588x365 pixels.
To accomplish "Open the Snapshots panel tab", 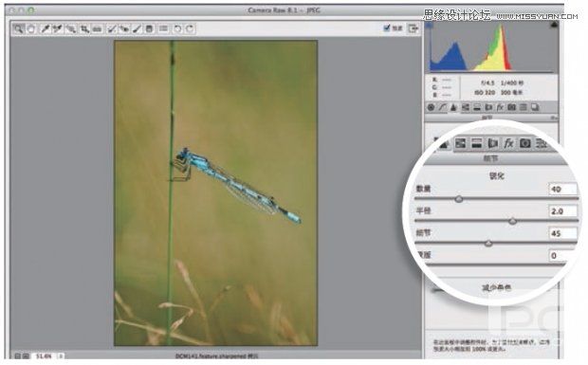I will 535,107.
